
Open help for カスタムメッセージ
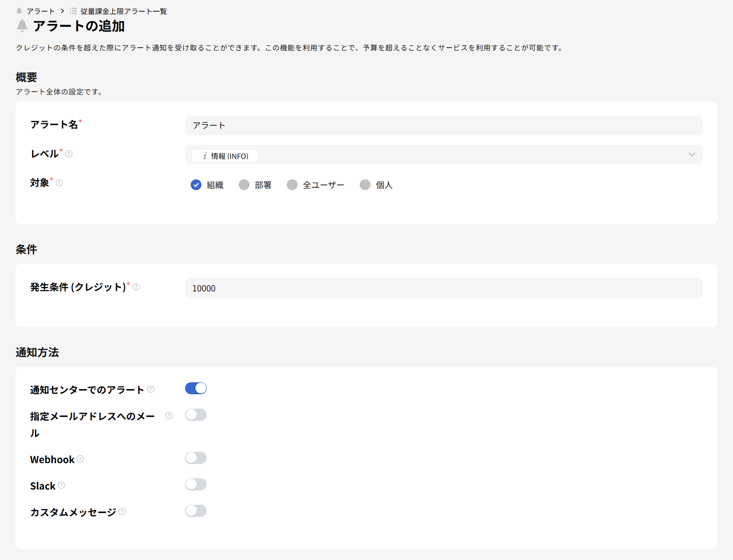coord(123,512)
